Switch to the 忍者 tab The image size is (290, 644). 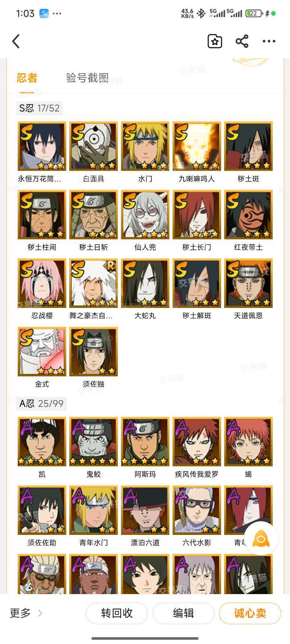coord(27,78)
